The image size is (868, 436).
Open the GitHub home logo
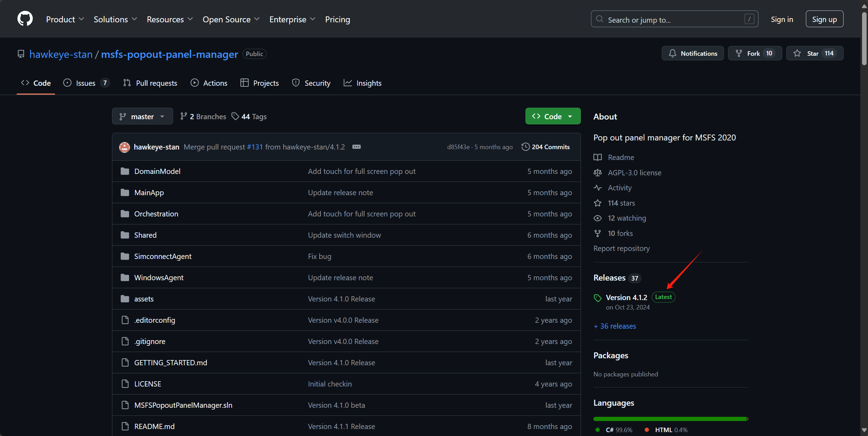25,19
